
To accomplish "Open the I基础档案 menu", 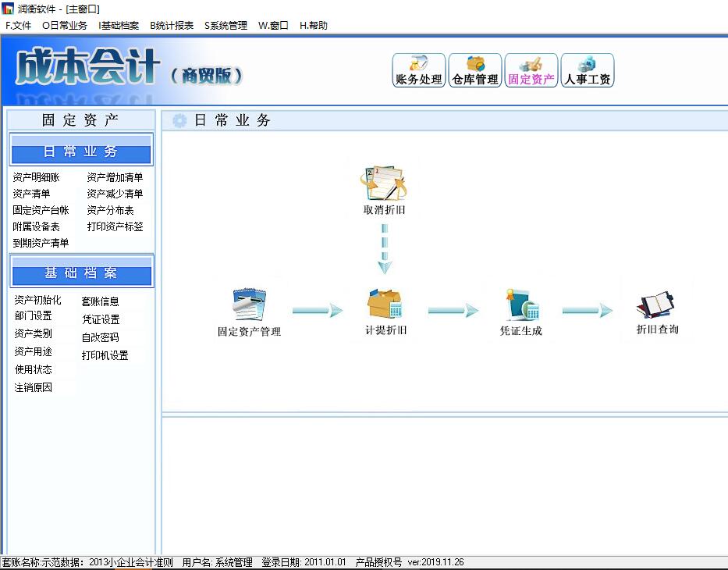I will [119, 26].
